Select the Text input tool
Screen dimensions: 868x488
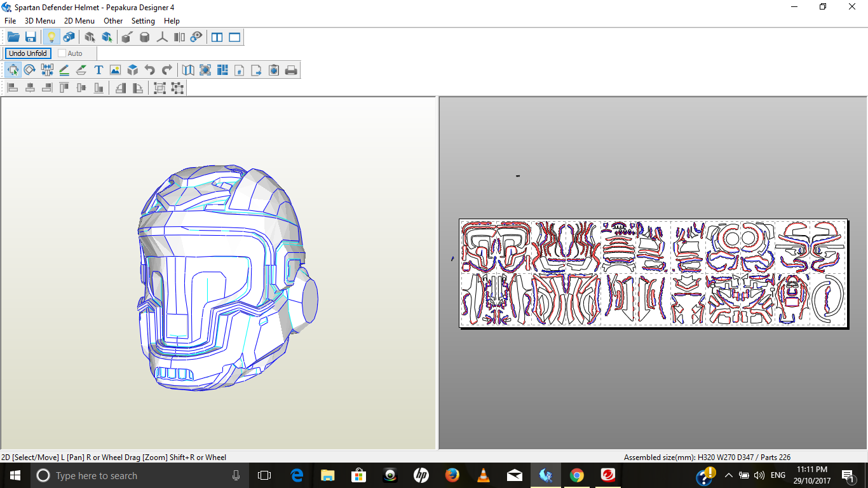(x=98, y=70)
